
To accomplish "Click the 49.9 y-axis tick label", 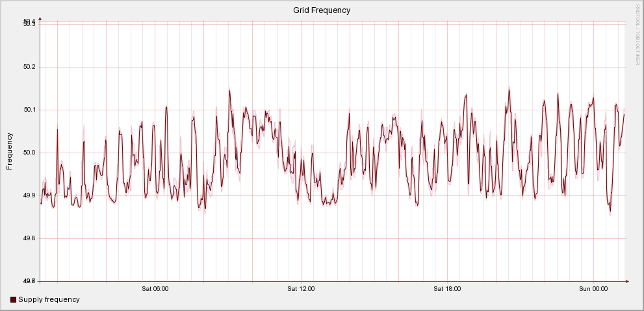I will click(29, 195).
